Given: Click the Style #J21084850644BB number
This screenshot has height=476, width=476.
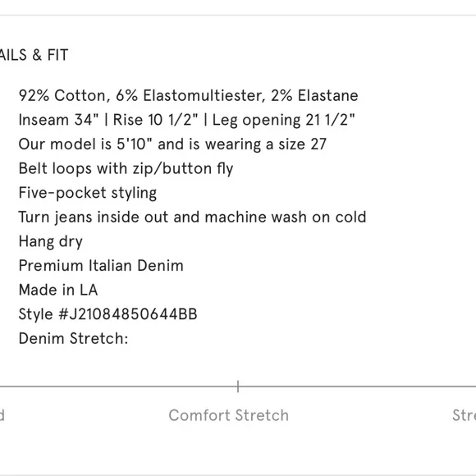Looking at the screenshot, I should [x=108, y=314].
